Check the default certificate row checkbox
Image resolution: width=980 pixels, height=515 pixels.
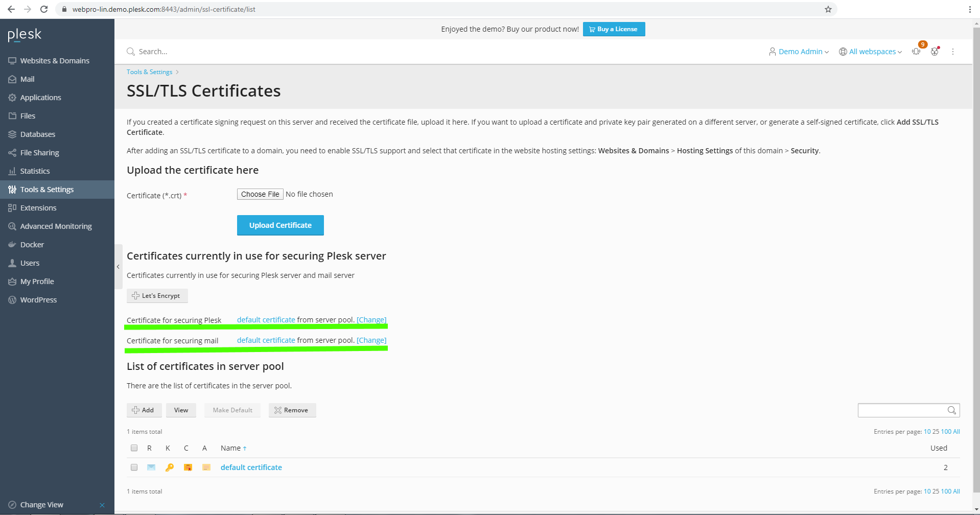[134, 467]
